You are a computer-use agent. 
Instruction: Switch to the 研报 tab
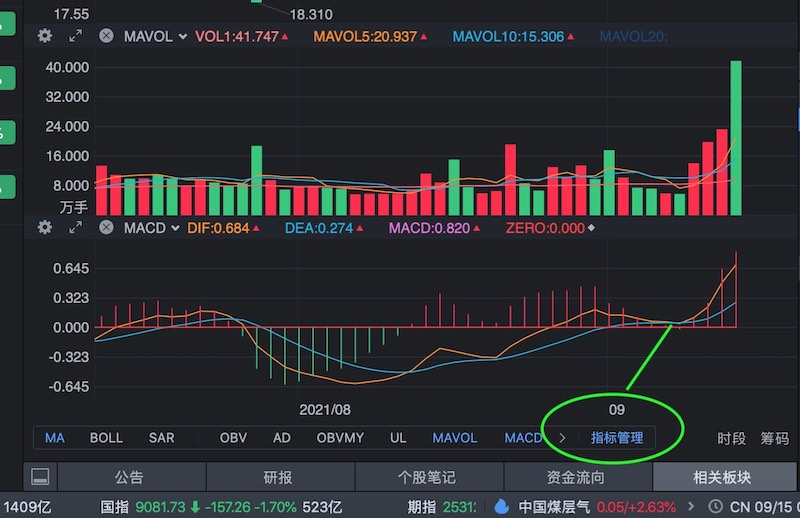click(278, 477)
